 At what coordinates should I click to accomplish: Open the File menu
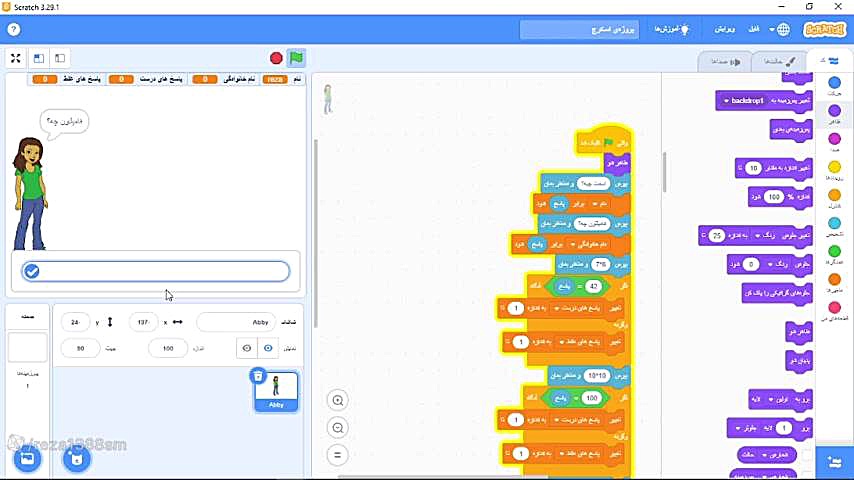point(753,29)
